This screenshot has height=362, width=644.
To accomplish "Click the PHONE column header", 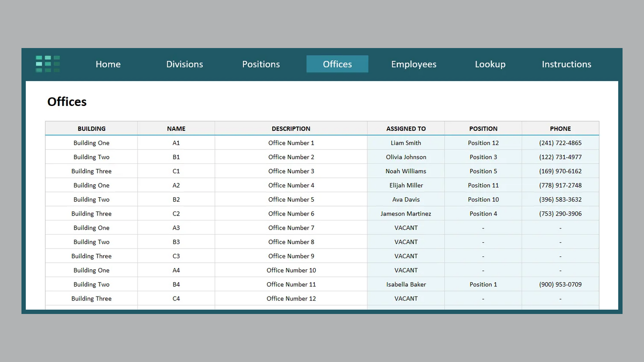I will pos(560,128).
